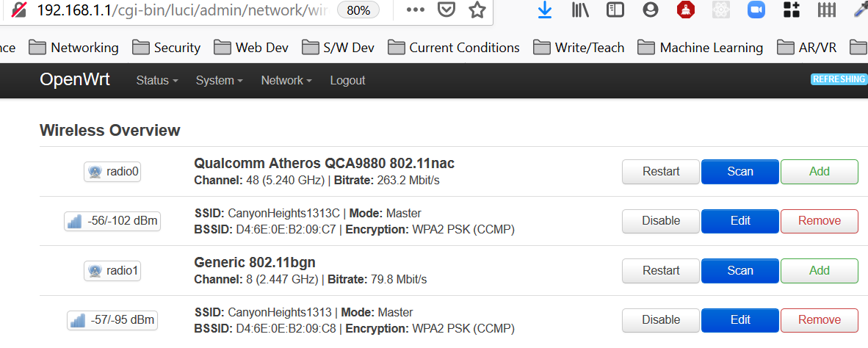This screenshot has height=348, width=868.
Task: Open the page actions three-dots menu
Action: pyautogui.click(x=415, y=10)
